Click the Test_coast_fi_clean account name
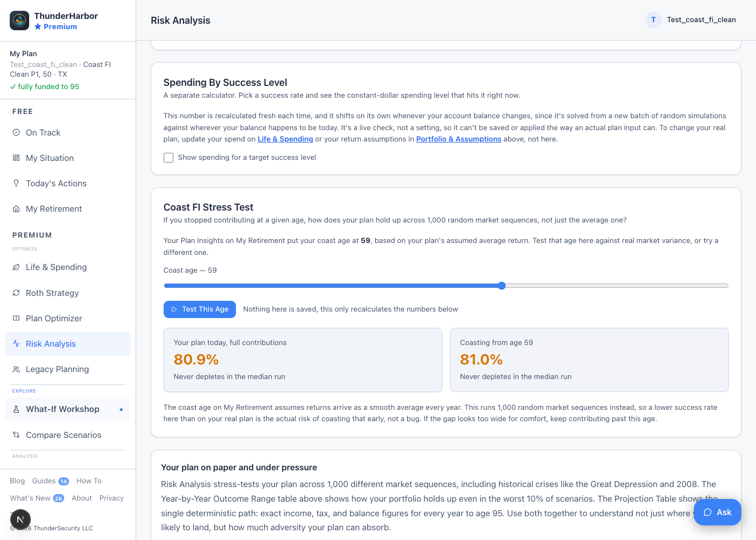This screenshot has height=540, width=756. click(x=701, y=19)
